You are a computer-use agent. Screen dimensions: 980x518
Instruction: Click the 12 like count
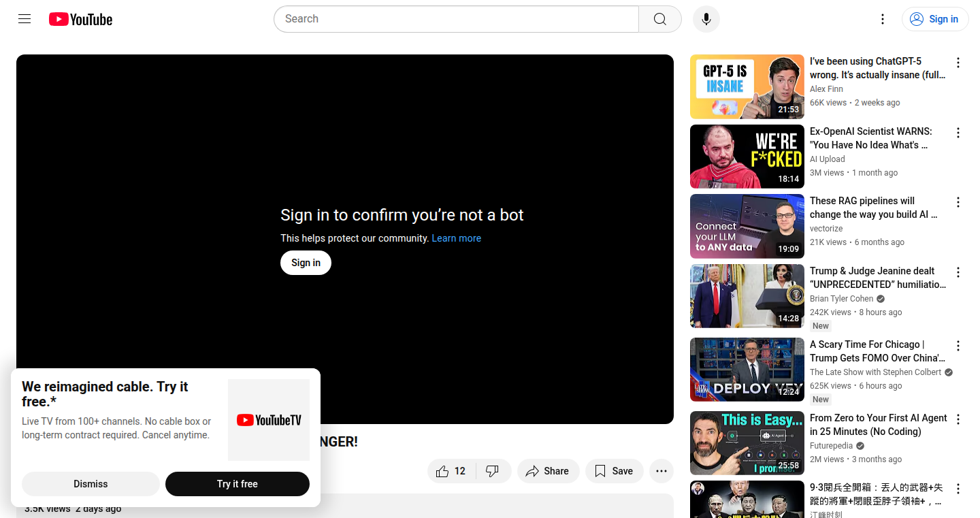[460, 471]
